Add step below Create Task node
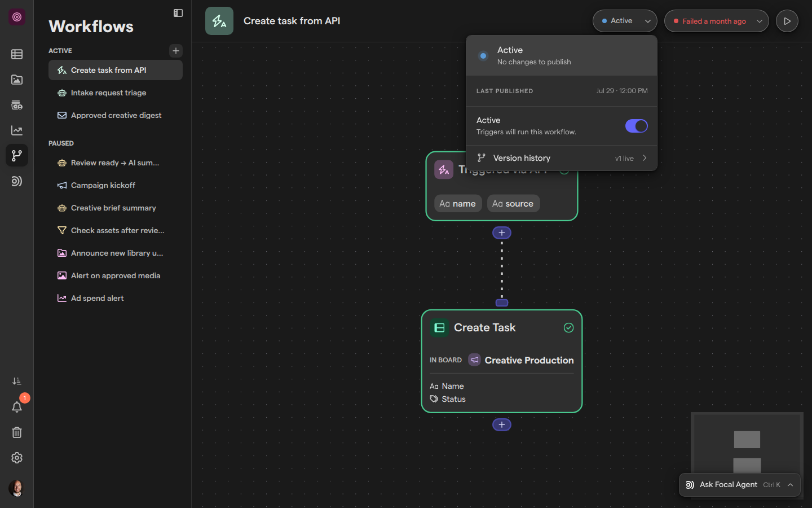The width and height of the screenshot is (812, 508). (x=502, y=424)
